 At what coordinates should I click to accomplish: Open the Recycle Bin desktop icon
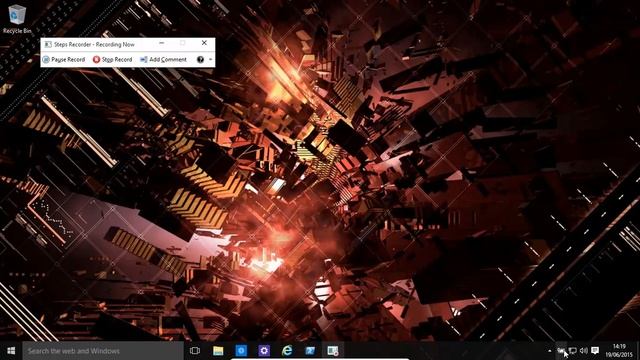tap(16, 19)
